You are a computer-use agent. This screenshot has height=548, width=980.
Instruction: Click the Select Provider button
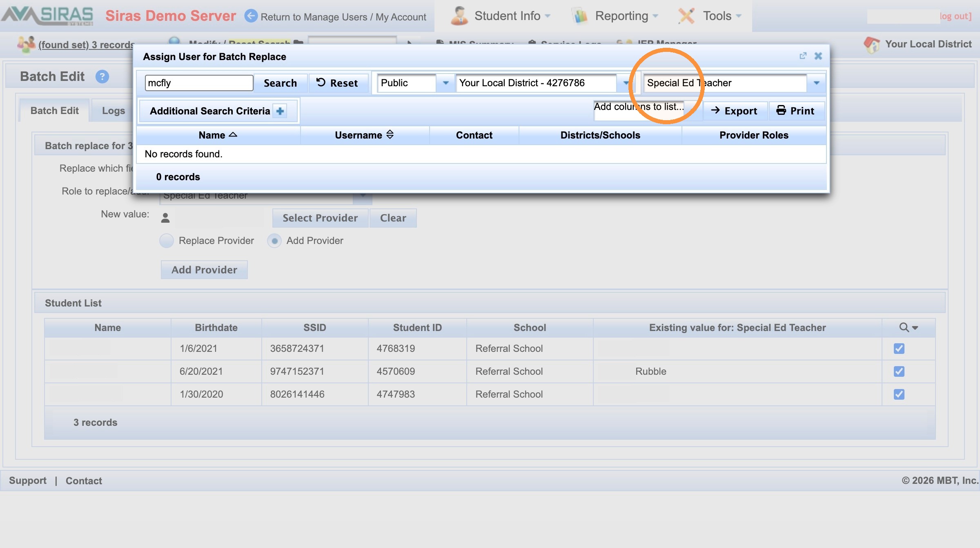[x=320, y=218]
